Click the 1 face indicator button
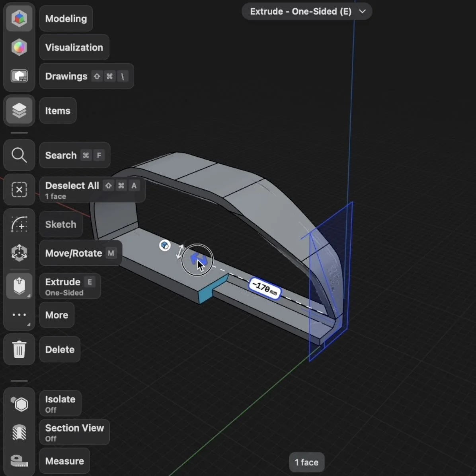The height and width of the screenshot is (476, 476). (306, 462)
